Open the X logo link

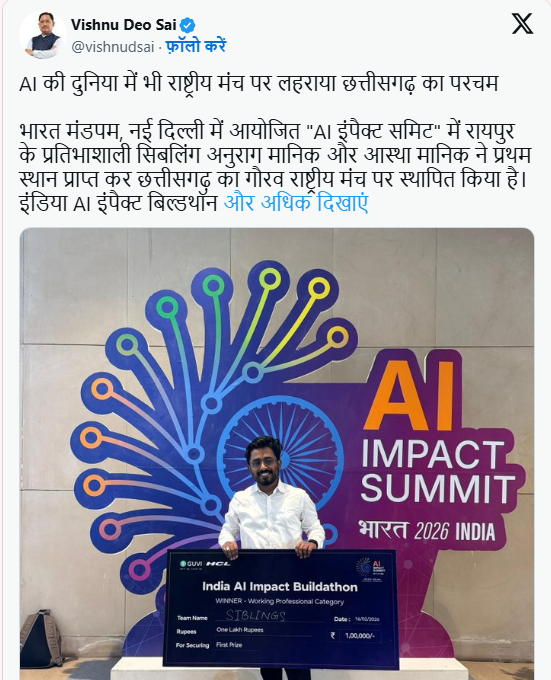(x=522, y=23)
